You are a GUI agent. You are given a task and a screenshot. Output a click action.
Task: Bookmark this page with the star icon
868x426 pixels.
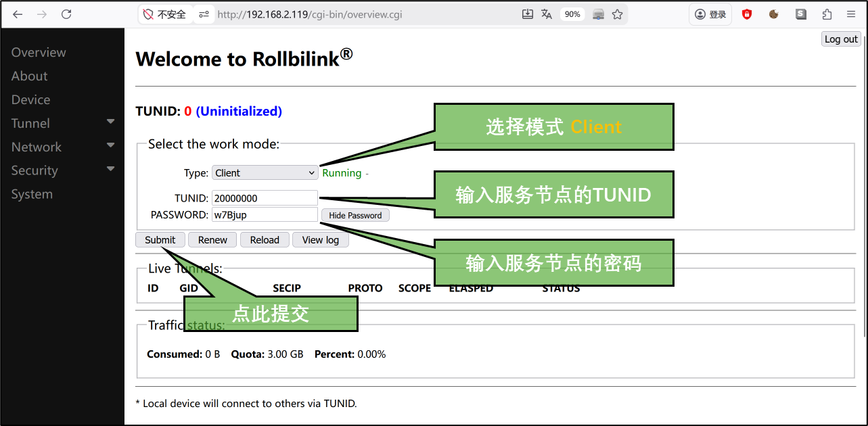click(617, 14)
